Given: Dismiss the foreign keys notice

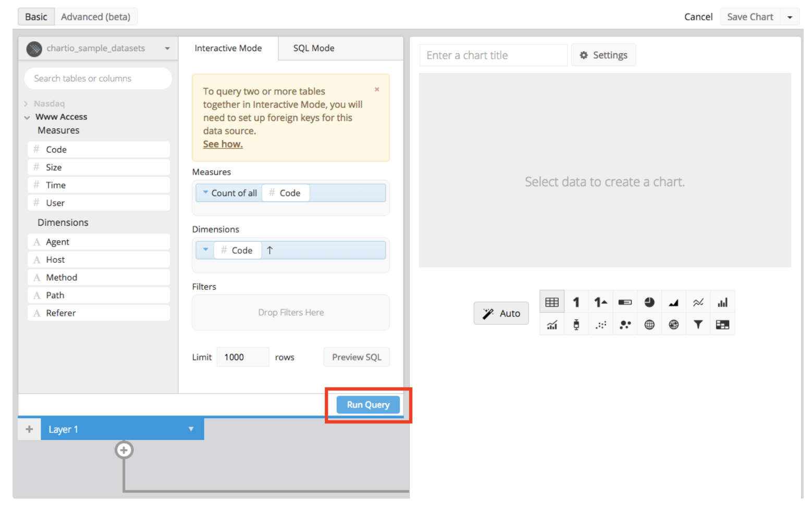Looking at the screenshot, I should [x=377, y=90].
